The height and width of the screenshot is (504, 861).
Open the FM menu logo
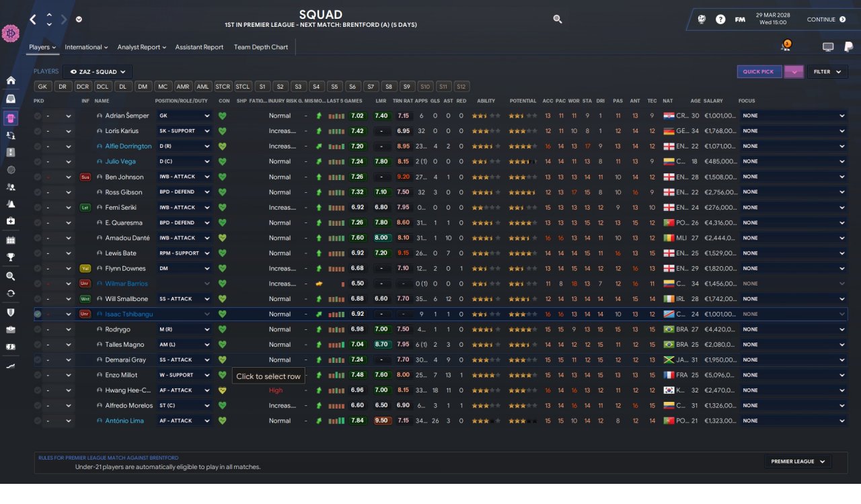[x=740, y=19]
